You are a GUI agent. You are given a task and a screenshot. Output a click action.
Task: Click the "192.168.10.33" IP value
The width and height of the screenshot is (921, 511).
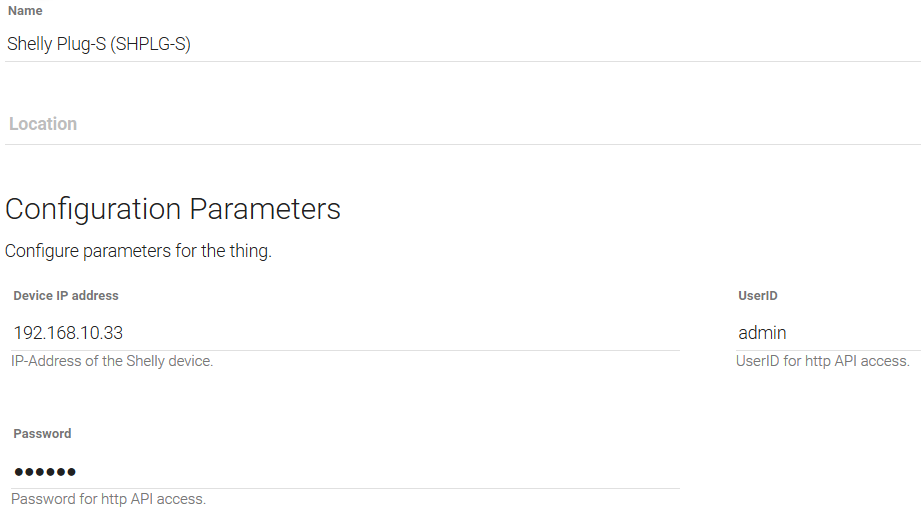click(68, 333)
